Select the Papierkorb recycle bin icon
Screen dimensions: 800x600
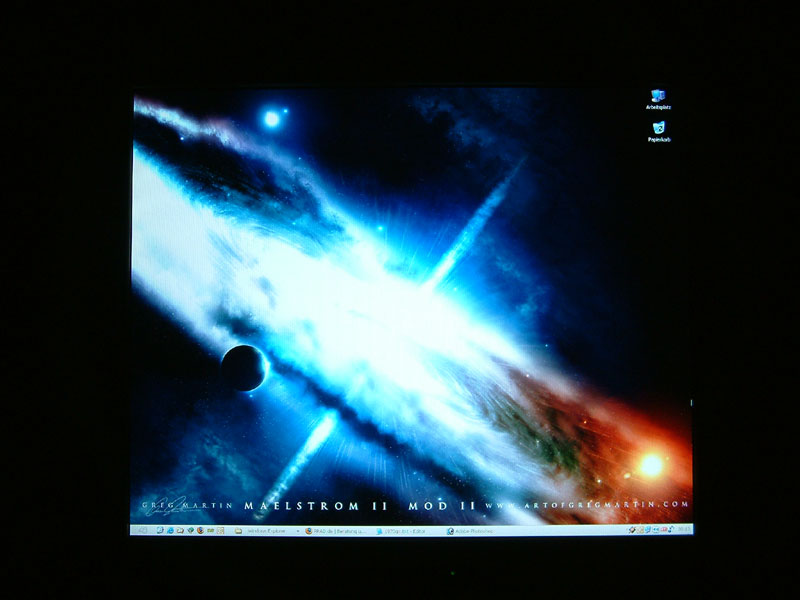click(658, 131)
